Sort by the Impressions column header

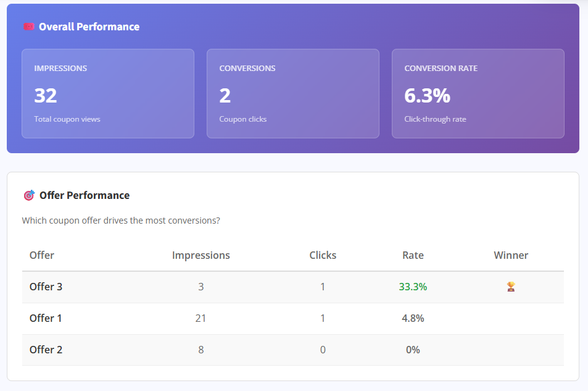[201, 255]
